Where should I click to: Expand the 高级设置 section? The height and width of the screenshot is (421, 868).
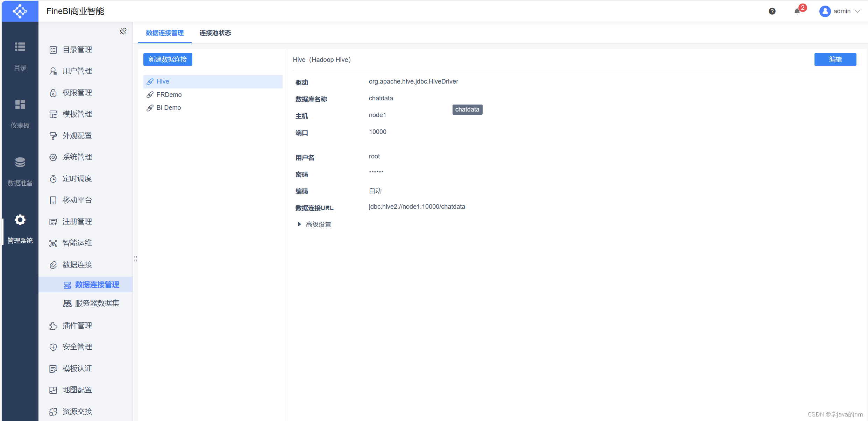point(314,224)
